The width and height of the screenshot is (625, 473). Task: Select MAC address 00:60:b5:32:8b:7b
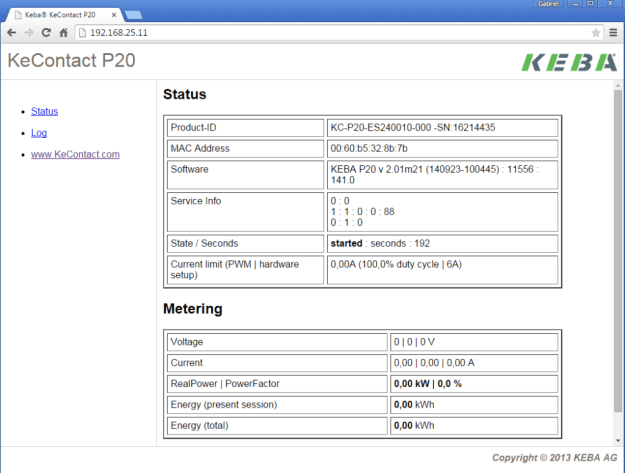click(x=369, y=148)
